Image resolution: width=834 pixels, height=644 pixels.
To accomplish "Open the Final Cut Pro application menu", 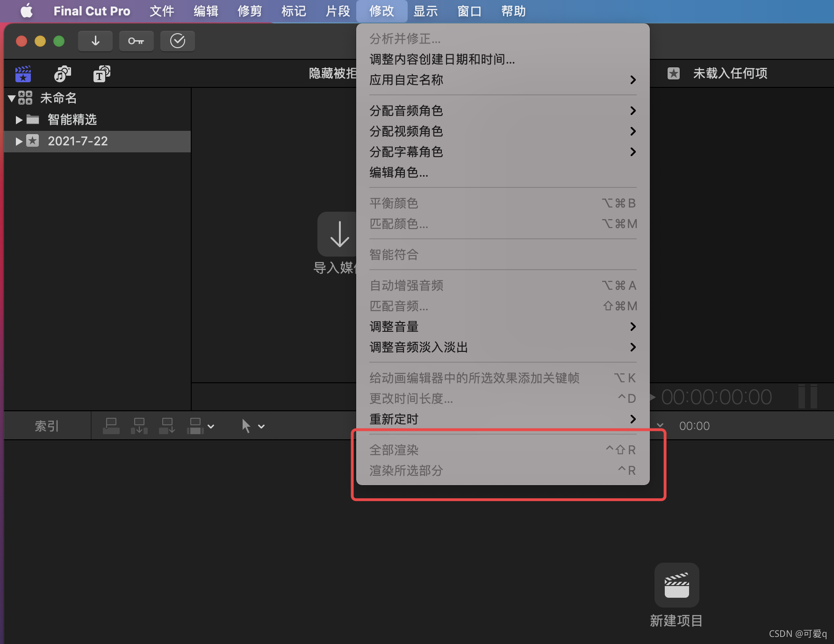I will 92,11.
